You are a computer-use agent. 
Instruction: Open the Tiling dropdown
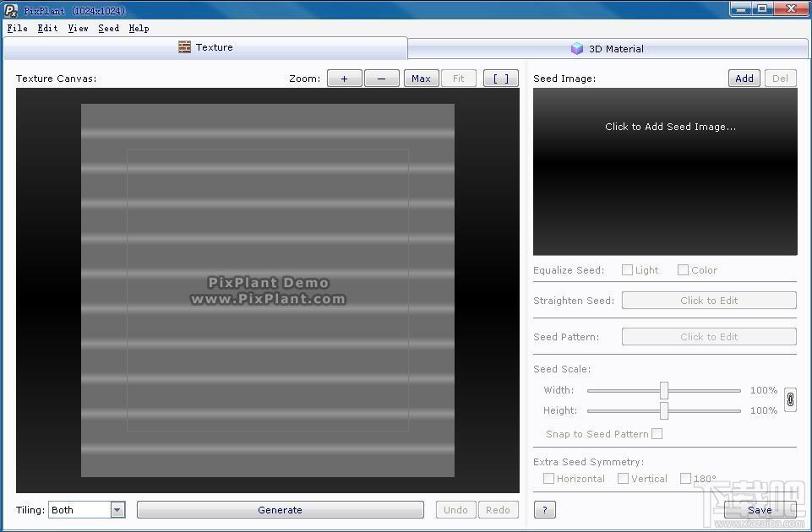pyautogui.click(x=87, y=510)
